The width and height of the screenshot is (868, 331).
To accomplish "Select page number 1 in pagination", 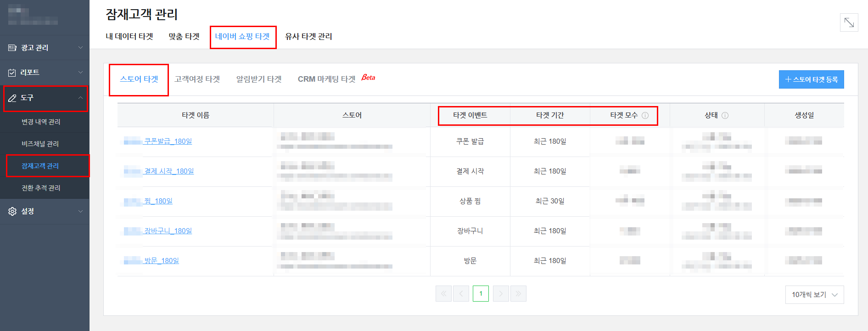I will [x=481, y=294].
